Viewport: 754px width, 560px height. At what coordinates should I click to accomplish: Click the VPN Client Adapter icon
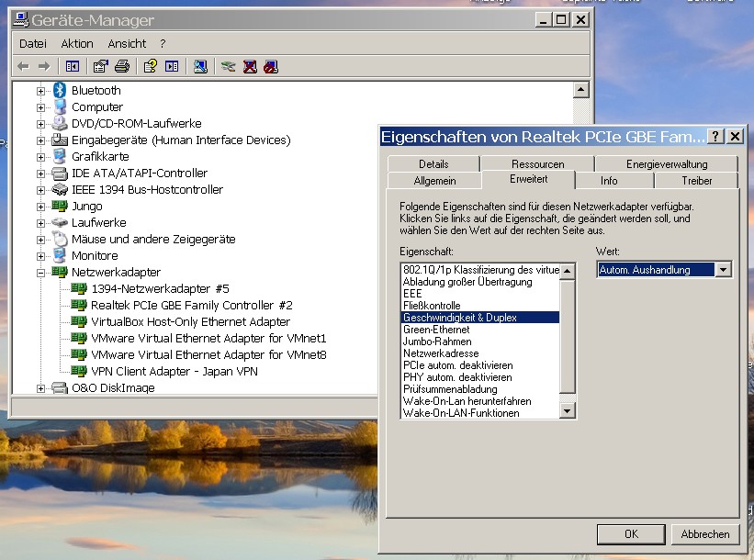(x=79, y=371)
